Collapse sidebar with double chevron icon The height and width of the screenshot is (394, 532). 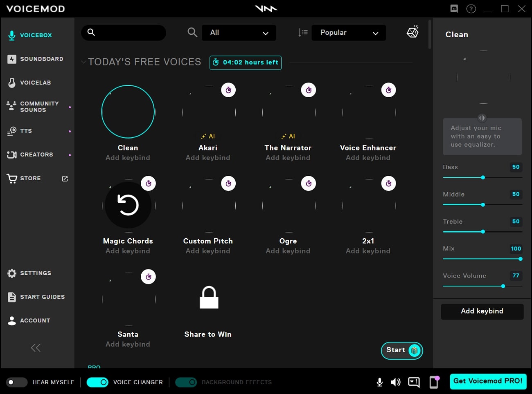click(36, 348)
